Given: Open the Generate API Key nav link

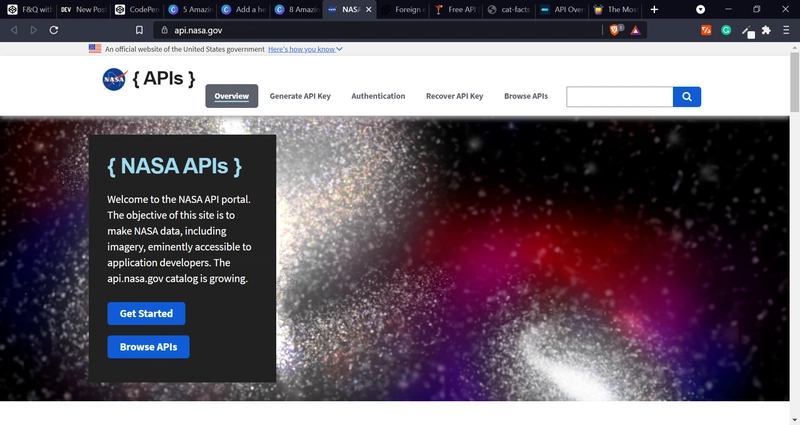Looking at the screenshot, I should click(x=300, y=96).
